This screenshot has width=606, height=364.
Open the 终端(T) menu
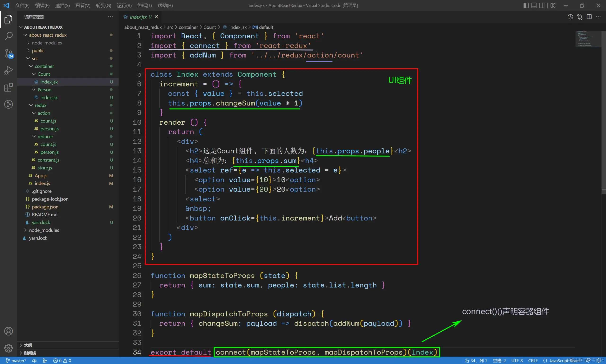tap(144, 5)
